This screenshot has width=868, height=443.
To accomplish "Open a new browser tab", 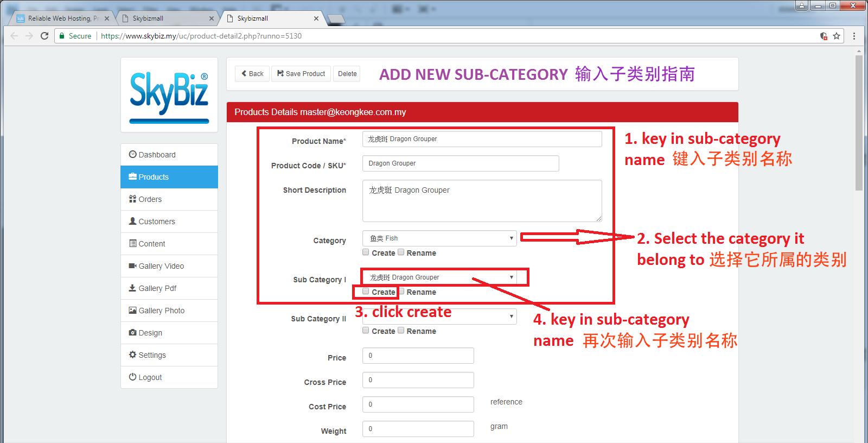I will 336,19.
